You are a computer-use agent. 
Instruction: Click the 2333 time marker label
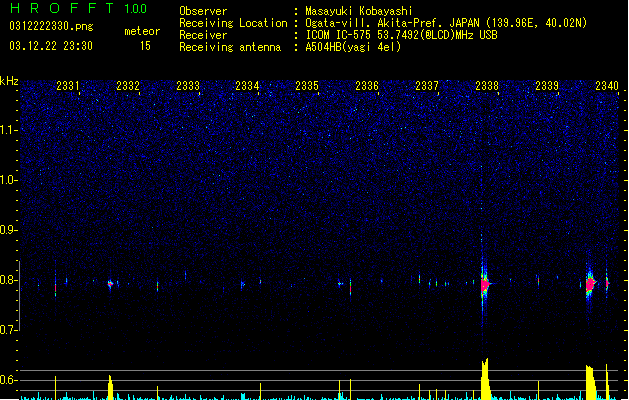(188, 86)
